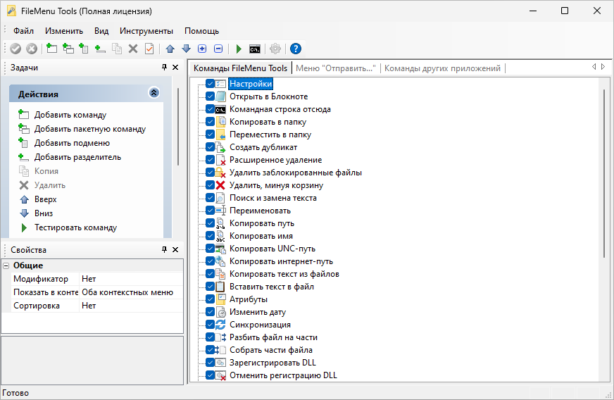Open the Сортировка value dropdown
The height and width of the screenshot is (400, 614).
[x=131, y=306]
